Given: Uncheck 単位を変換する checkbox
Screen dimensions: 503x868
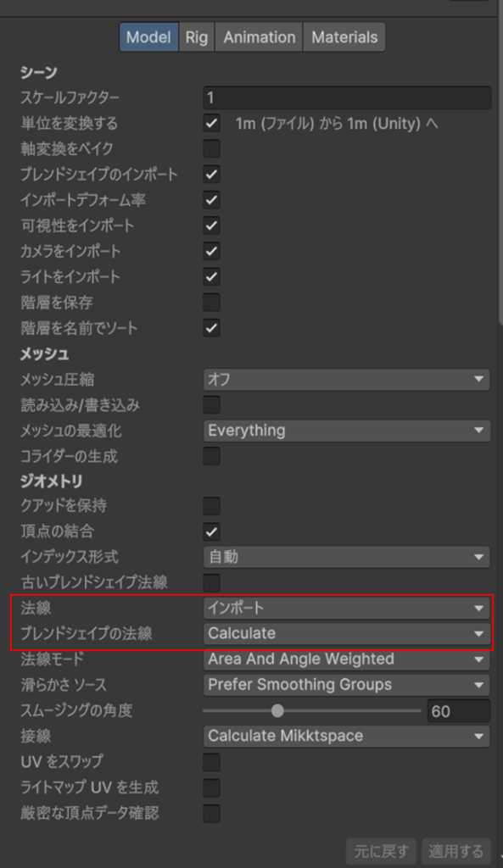Looking at the screenshot, I should pos(211,123).
